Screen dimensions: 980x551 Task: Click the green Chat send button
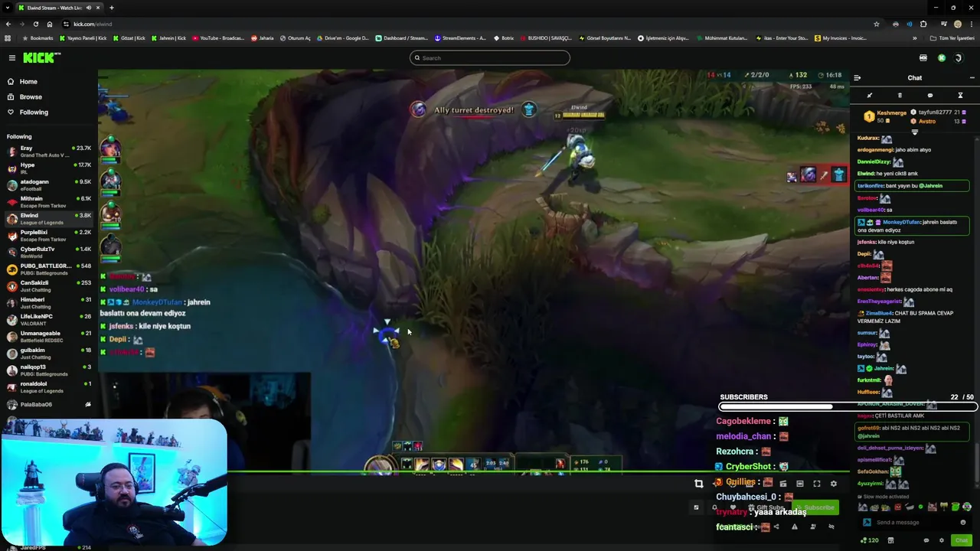(962, 540)
